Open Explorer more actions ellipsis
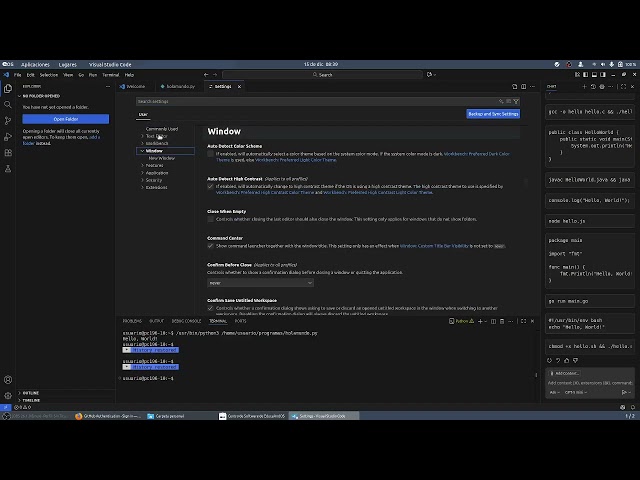 (108, 87)
